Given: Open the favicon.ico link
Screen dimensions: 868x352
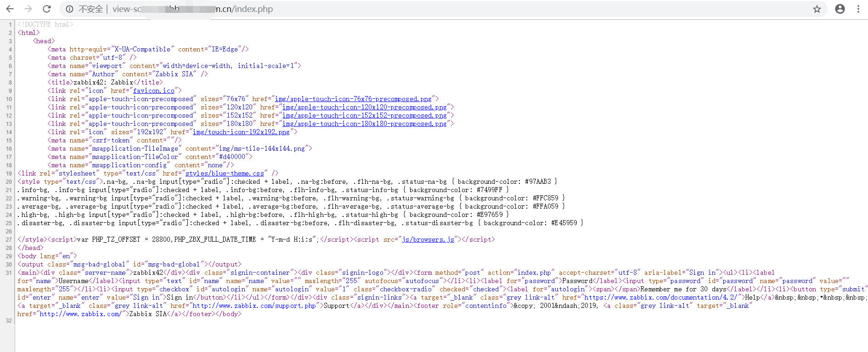Looking at the screenshot, I should pos(153,91).
